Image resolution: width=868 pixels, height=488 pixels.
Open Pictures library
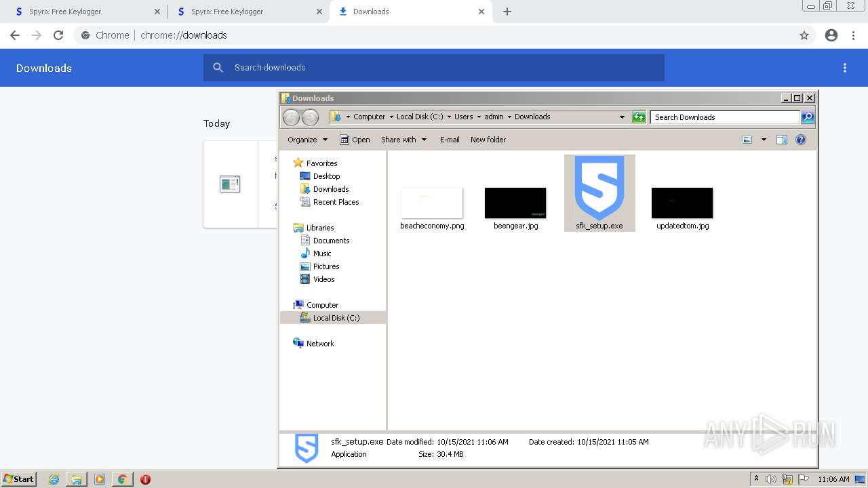(326, 266)
